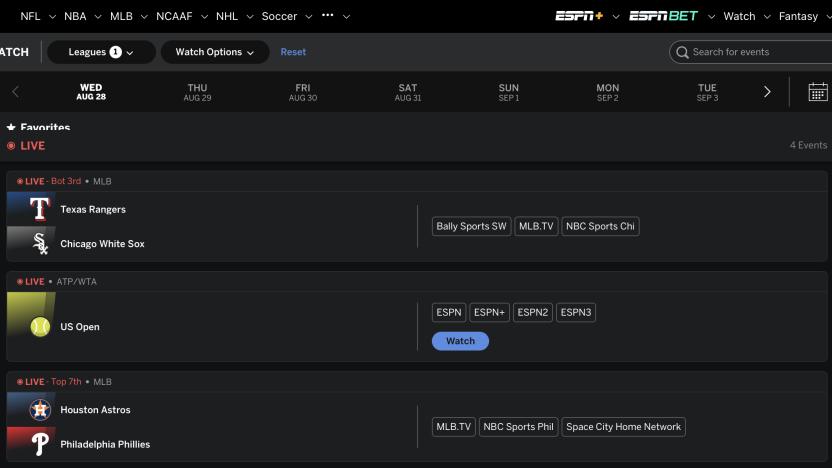
Task: Select the Thu Aug 29 date tab
Action: point(198,92)
